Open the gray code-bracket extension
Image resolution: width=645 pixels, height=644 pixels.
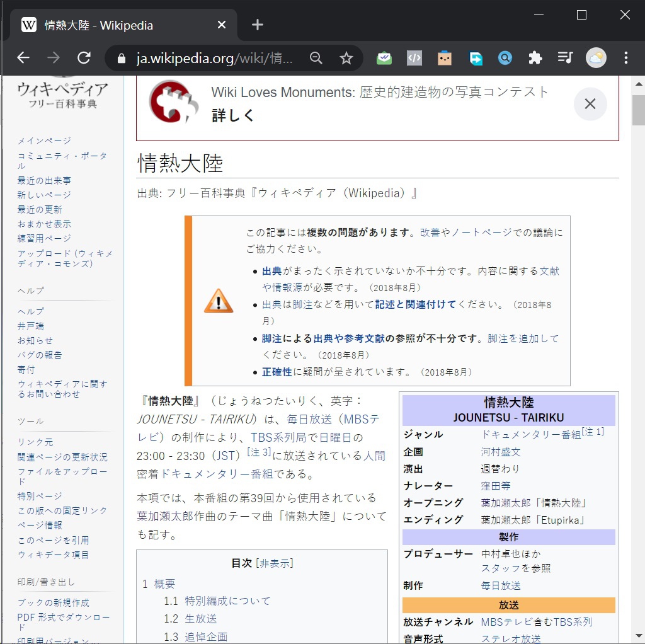coord(414,58)
